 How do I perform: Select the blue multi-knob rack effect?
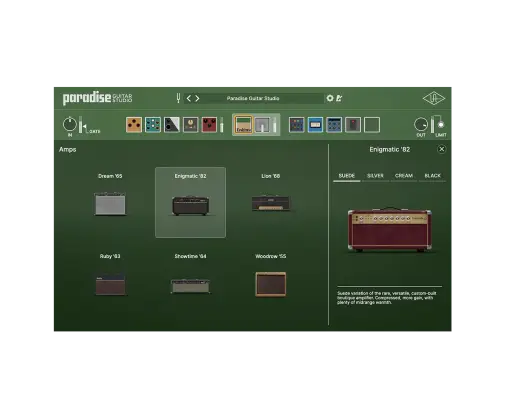(334, 125)
